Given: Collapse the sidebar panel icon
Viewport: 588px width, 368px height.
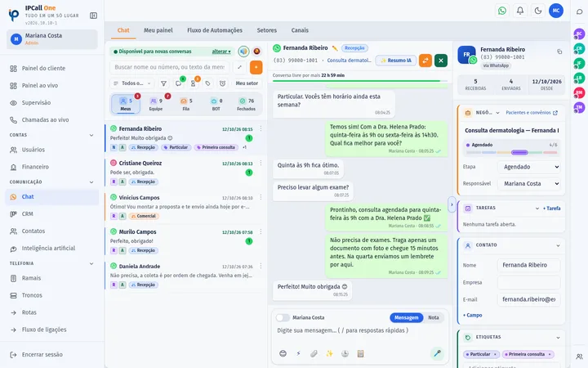Looking at the screenshot, I should tap(93, 16).
